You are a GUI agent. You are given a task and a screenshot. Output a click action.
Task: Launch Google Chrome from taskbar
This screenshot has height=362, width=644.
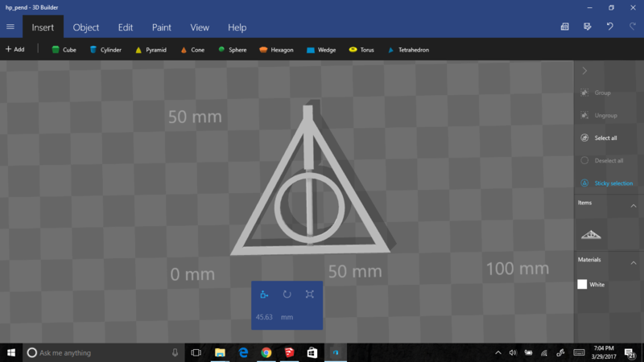[266, 352]
